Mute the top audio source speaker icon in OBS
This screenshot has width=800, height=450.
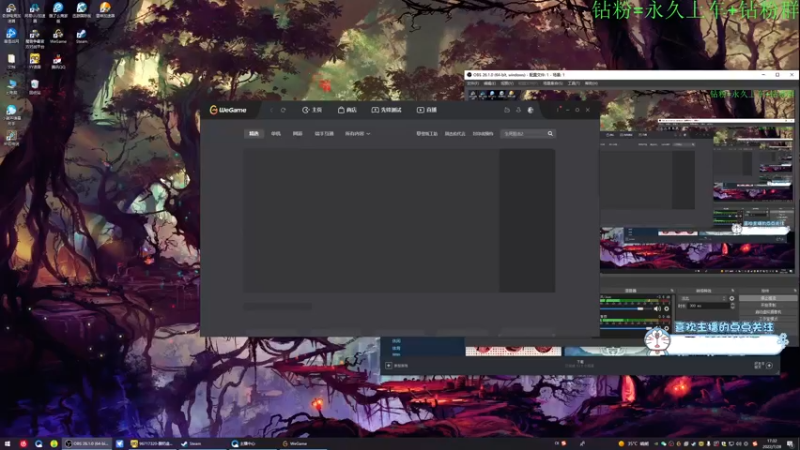657,309
